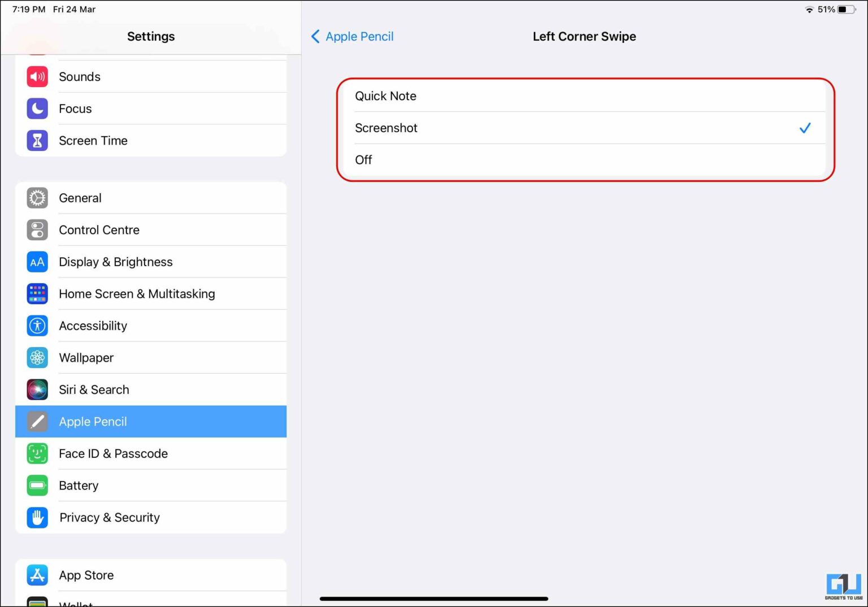
Task: Open Siri & Search via the Siri icon
Action: tap(37, 389)
